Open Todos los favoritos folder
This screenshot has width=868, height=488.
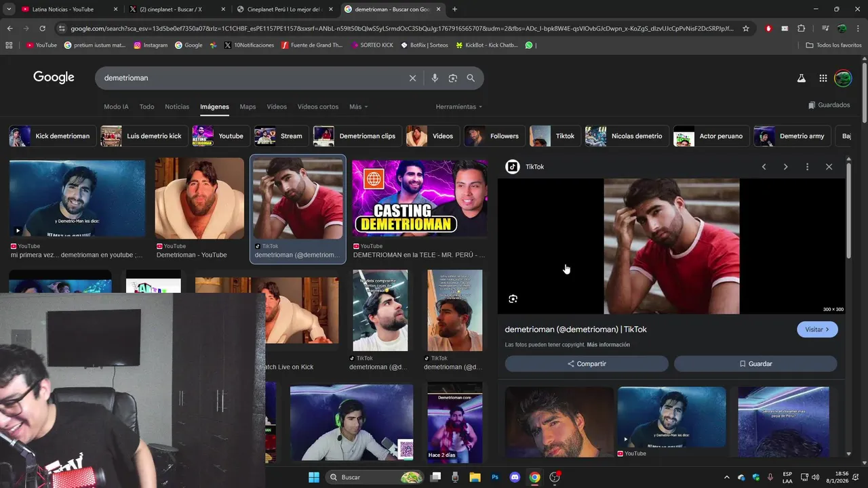833,45
